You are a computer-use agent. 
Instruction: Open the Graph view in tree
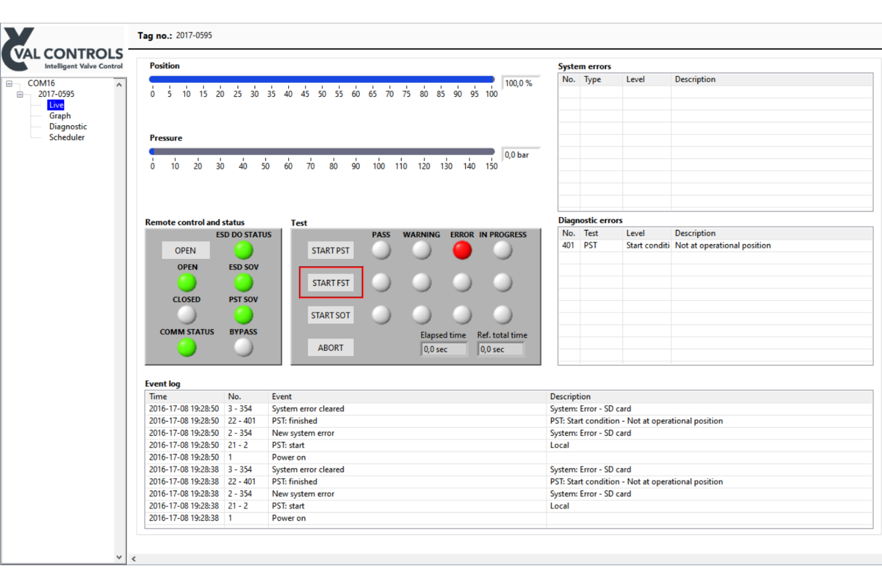click(60, 116)
